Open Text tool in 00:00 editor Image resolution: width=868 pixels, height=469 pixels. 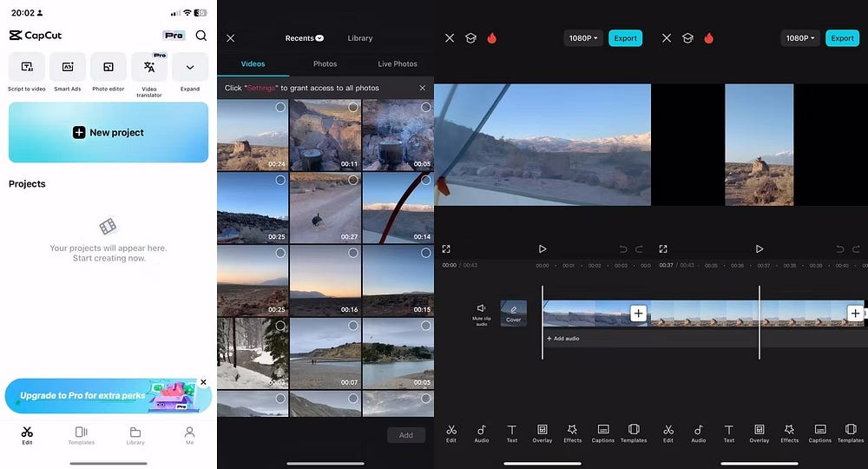pos(512,433)
